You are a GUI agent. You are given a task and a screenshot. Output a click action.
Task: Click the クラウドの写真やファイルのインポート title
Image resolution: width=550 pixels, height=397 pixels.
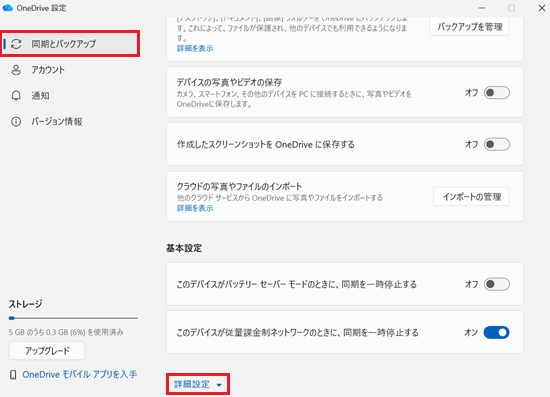(x=239, y=186)
